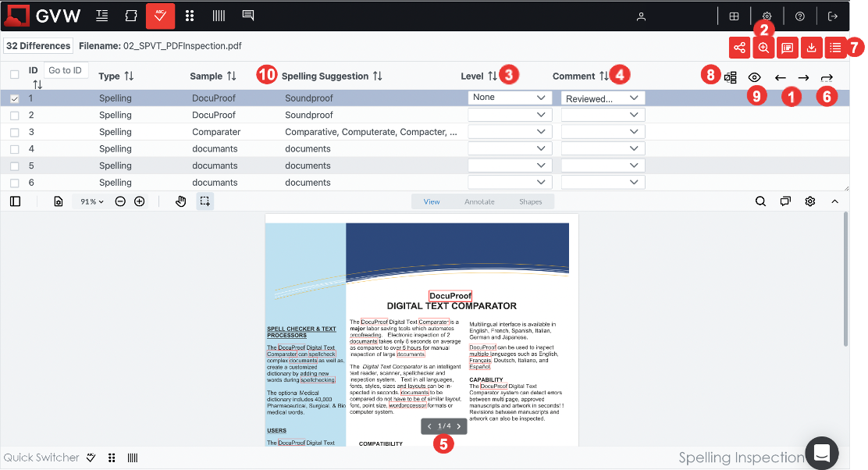The image size is (868, 470).
Task: Toggle the select-all checkbox in the table header
Action: pyautogui.click(x=15, y=75)
